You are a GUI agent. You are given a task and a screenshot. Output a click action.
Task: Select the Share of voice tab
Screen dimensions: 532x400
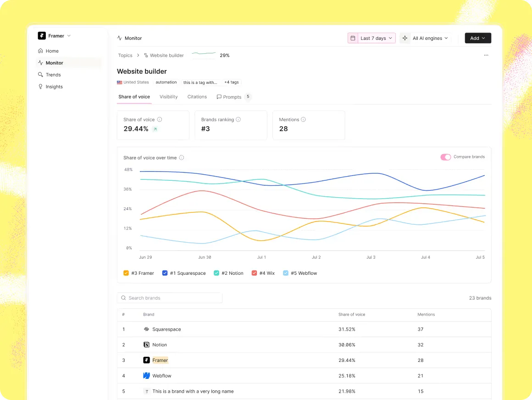pyautogui.click(x=134, y=97)
